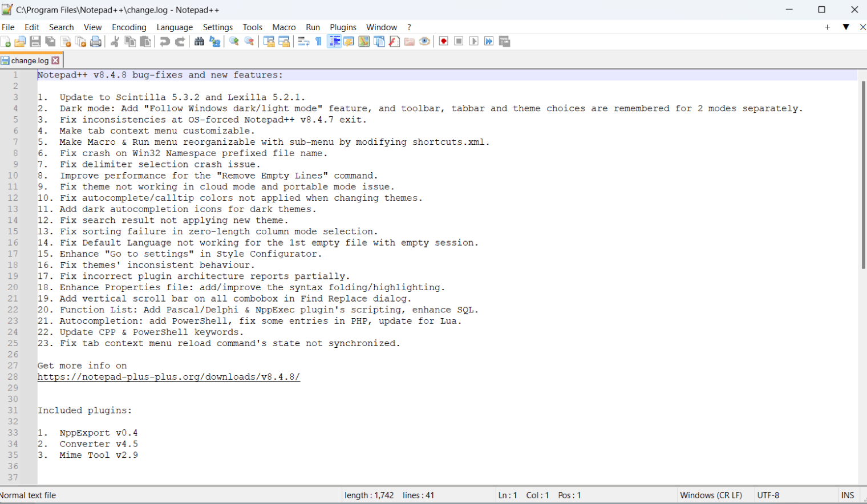Click the Copy toolbar icon
The height and width of the screenshot is (504, 867).
pyautogui.click(x=130, y=42)
